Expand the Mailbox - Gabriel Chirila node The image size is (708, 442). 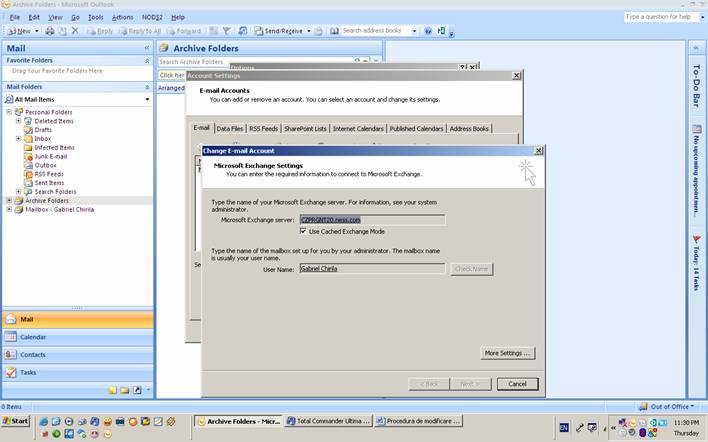click(x=10, y=209)
